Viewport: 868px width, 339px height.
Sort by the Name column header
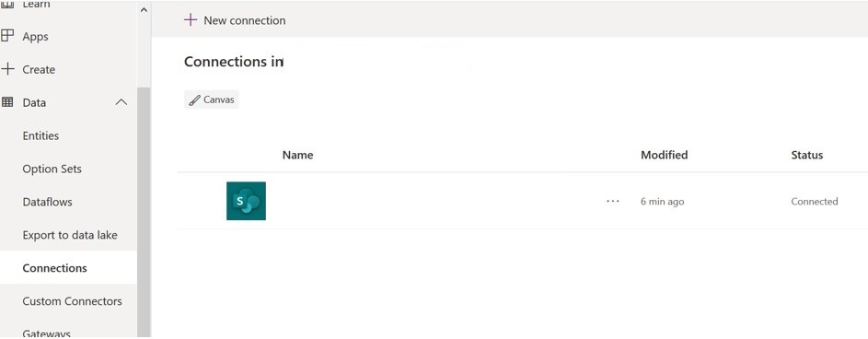tap(298, 155)
